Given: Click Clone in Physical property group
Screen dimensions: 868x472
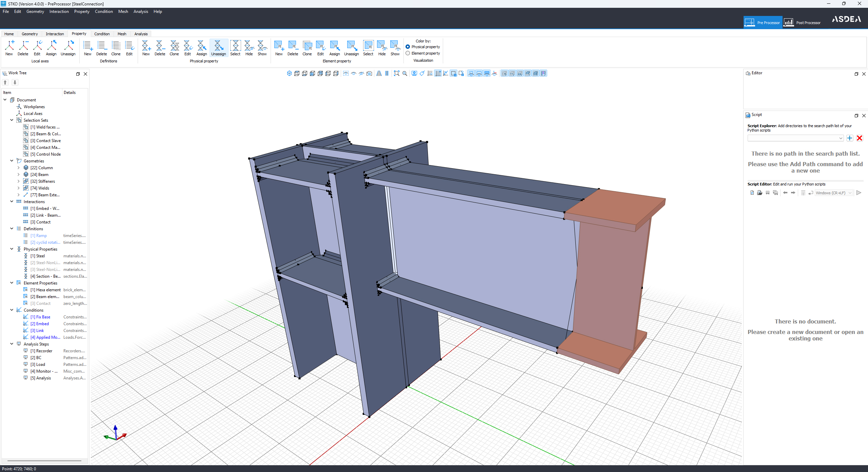Looking at the screenshot, I should tap(174, 48).
